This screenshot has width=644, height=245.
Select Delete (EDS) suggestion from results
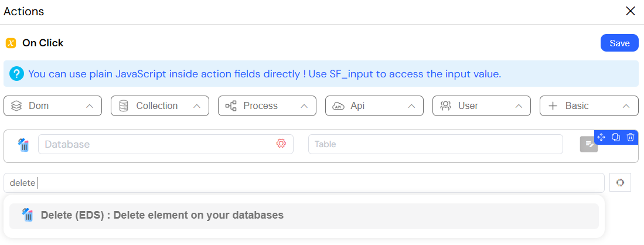coord(304,216)
